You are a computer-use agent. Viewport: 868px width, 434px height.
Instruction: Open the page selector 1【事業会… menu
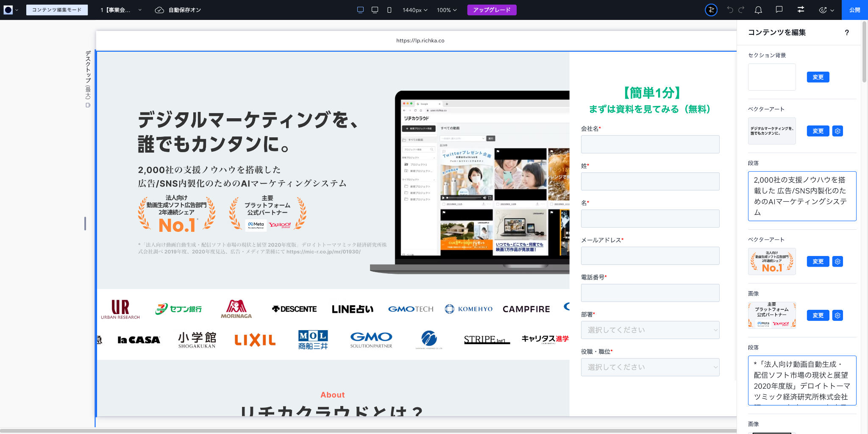[x=121, y=10]
